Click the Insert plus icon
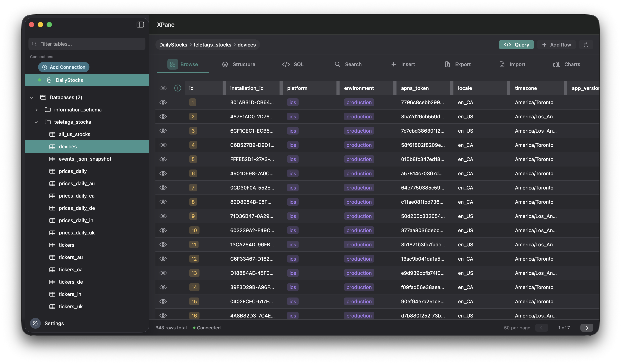 coord(394,64)
